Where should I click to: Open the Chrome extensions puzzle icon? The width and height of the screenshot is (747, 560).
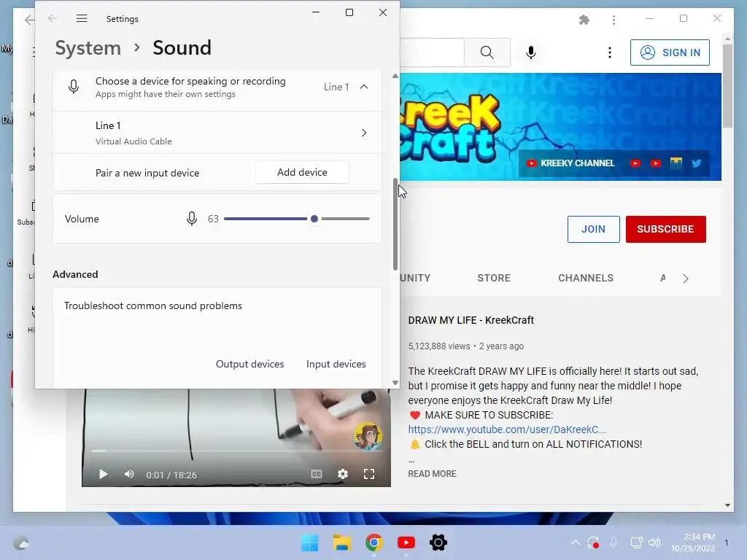[584, 20]
